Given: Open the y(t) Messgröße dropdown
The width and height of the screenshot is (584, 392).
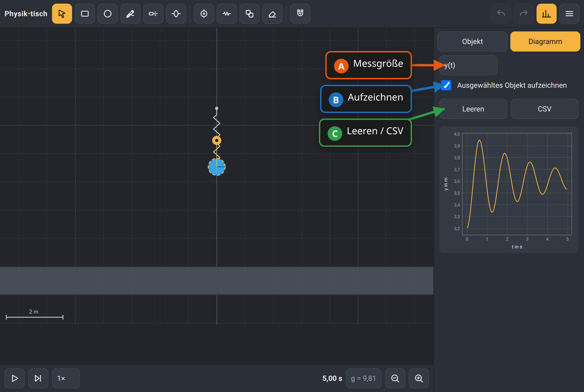Looking at the screenshot, I should [x=468, y=65].
